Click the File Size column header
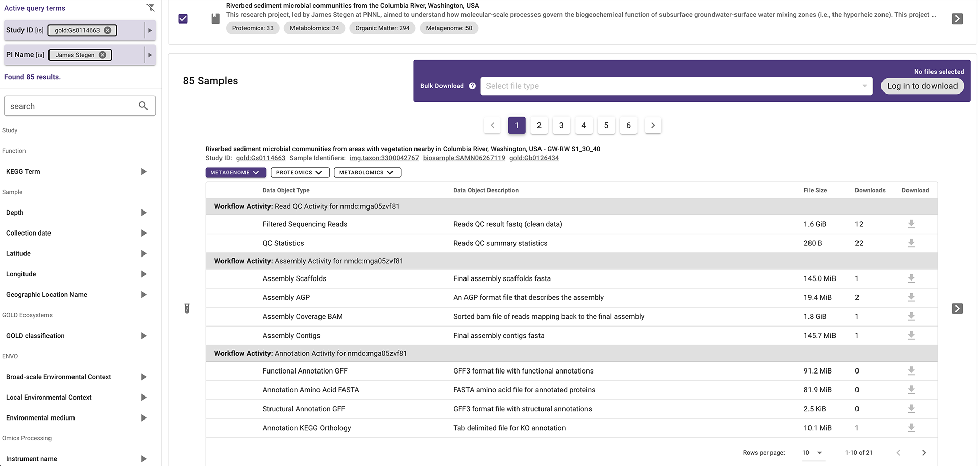The image size is (980, 466). tap(815, 190)
